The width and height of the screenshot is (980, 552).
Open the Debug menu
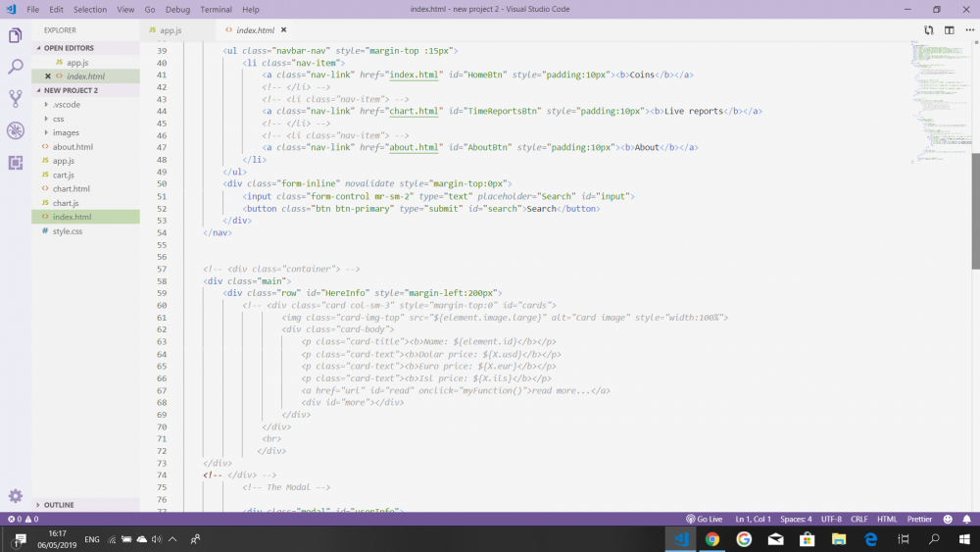177,10
